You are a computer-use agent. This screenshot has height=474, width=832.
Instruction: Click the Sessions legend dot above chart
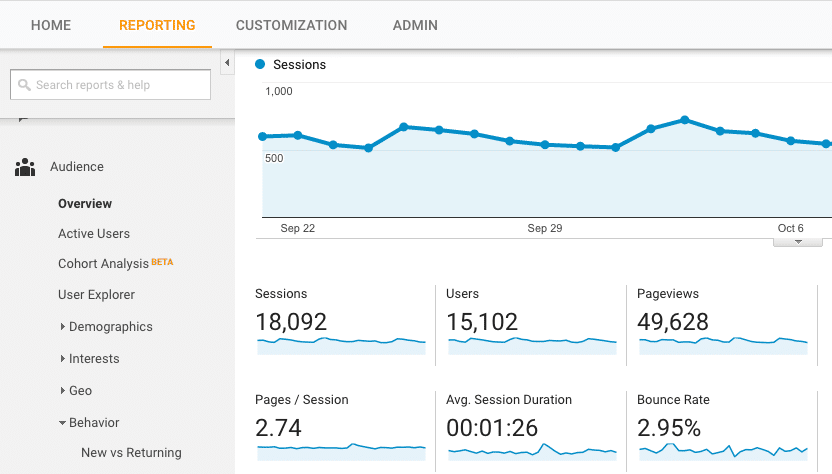click(x=260, y=64)
